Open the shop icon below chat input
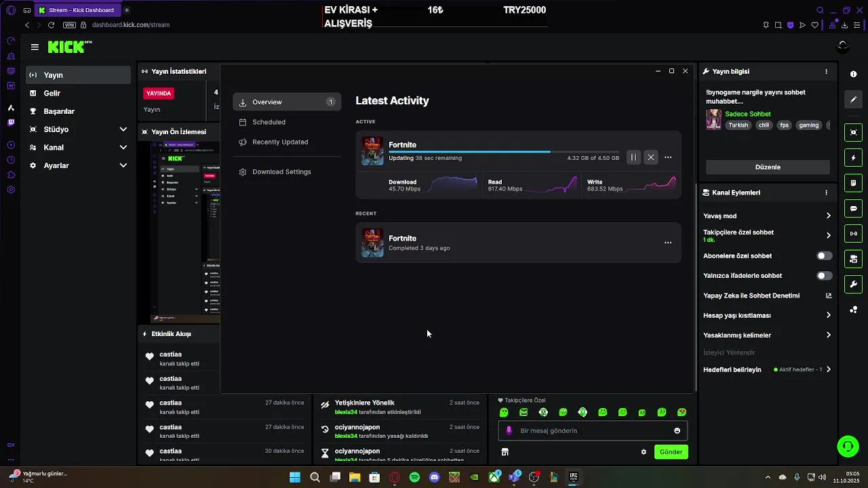The image size is (868, 488). tap(505, 452)
